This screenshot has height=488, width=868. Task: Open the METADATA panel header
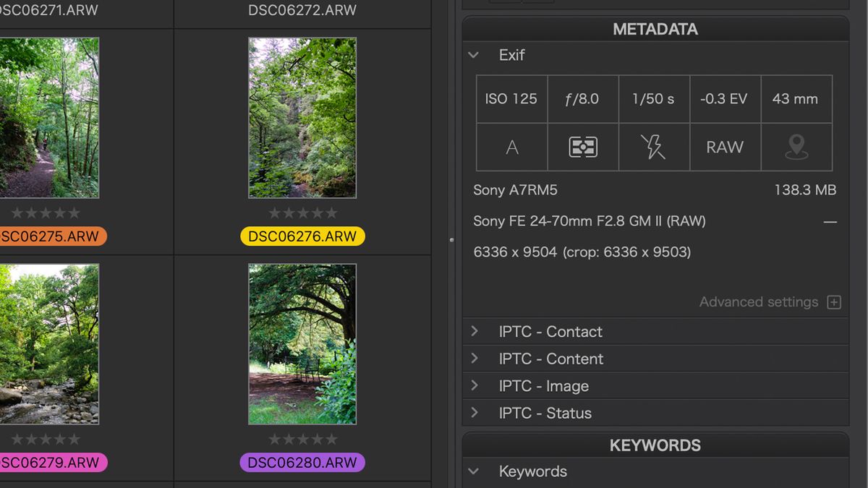point(655,29)
